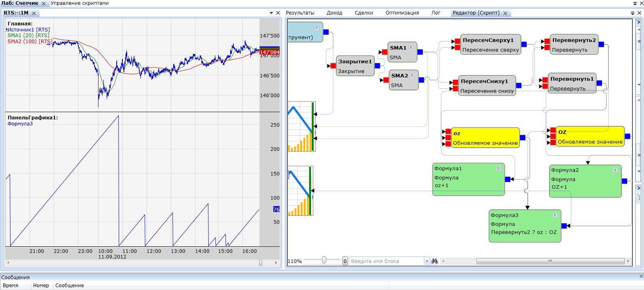Sort messages by Номер column header
Screen dimensions: 644x290
click(x=41, y=286)
